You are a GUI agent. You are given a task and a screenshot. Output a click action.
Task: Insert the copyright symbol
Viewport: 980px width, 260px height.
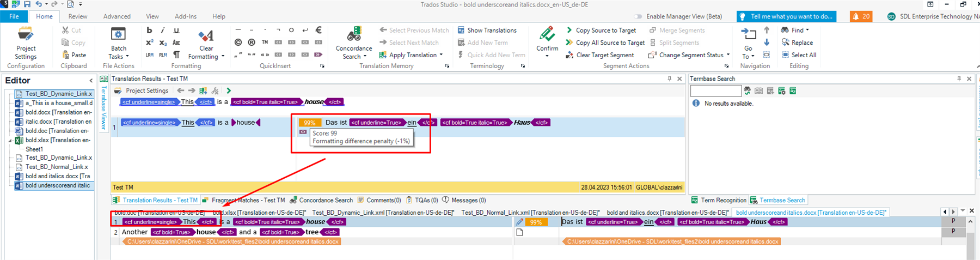click(238, 43)
